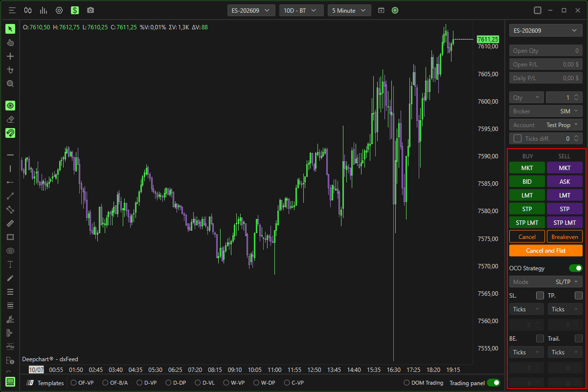Open the 5 Minute timeframe dropdown
This screenshot has width=588, height=392.
(349, 10)
